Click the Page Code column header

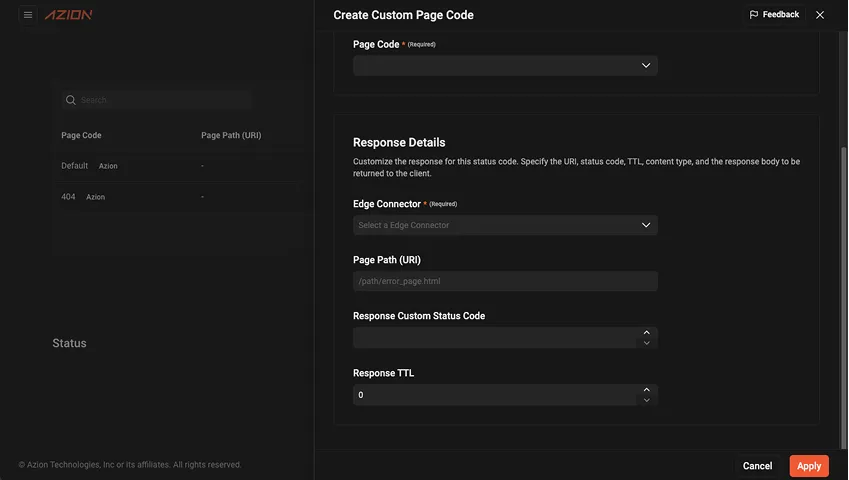(x=81, y=135)
